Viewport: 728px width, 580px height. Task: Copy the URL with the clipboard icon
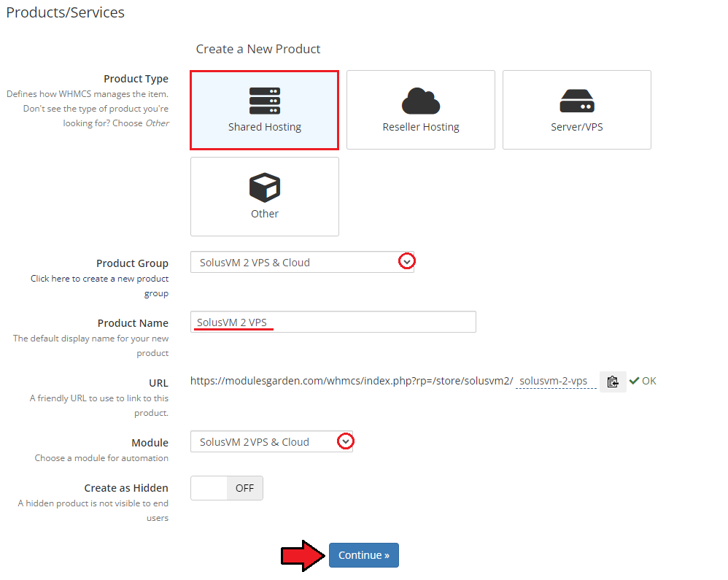click(613, 382)
